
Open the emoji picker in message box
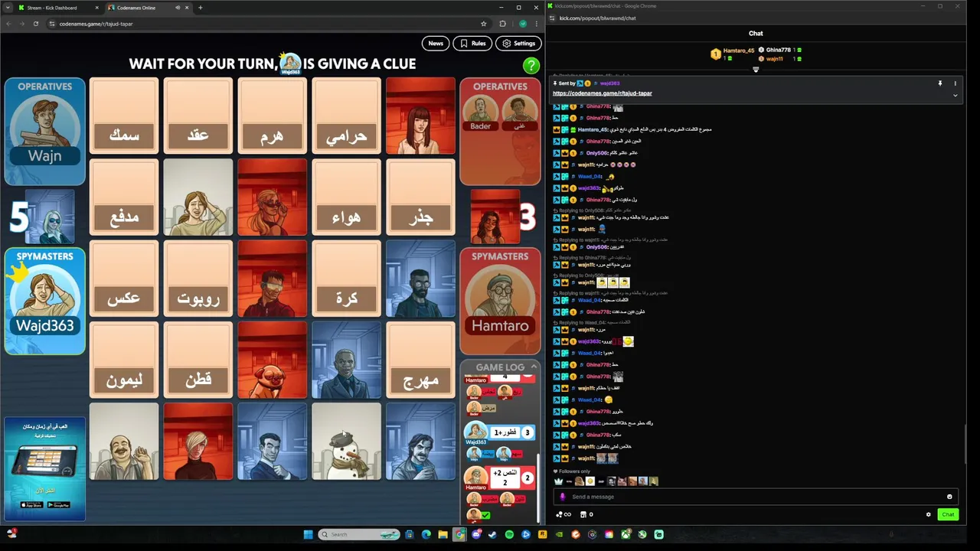pyautogui.click(x=949, y=497)
